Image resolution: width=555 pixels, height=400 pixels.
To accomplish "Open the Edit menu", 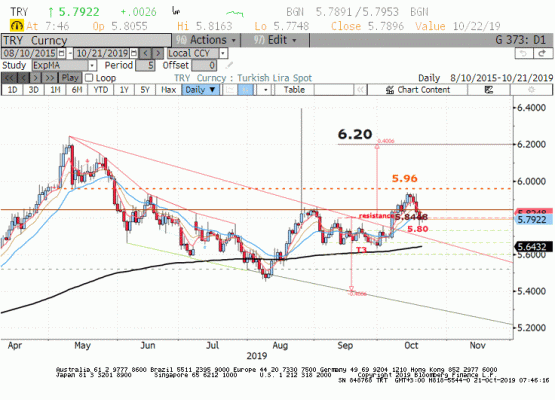I will point(275,40).
